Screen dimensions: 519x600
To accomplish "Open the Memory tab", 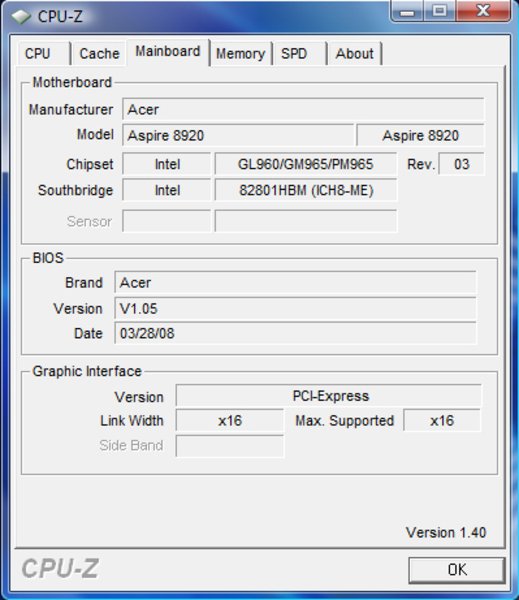I will click(241, 54).
